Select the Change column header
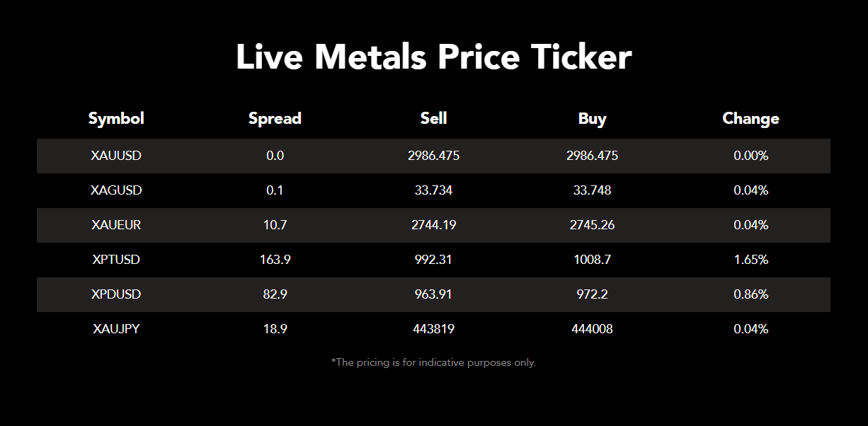Screen dimensions: 868x426 click(750, 119)
